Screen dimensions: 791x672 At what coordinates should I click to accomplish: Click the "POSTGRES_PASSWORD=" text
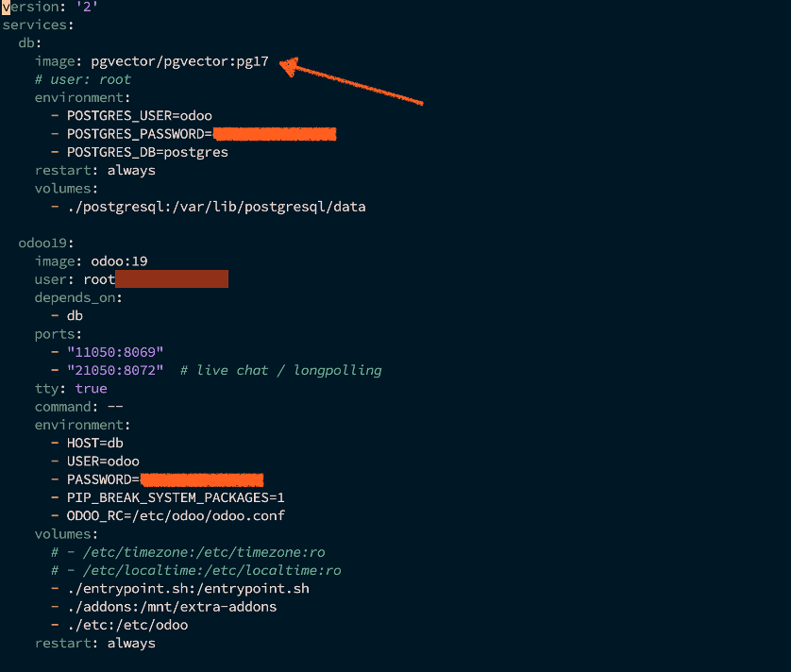click(140, 134)
